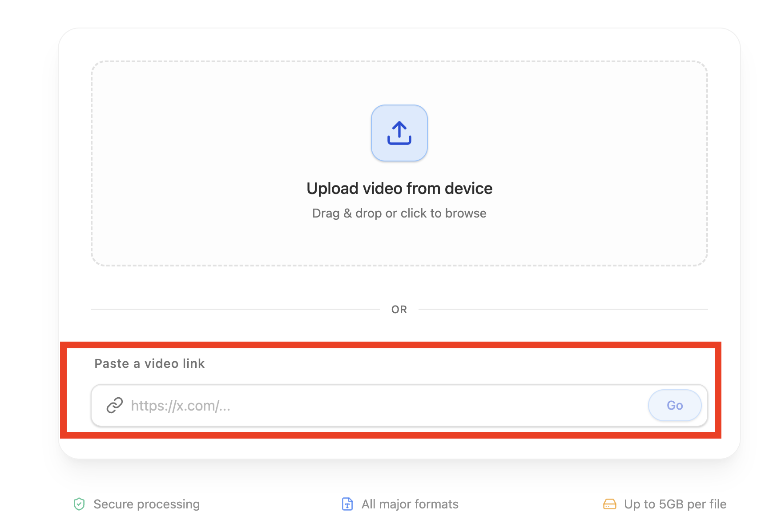Click the "Upload video from device" heading
This screenshot has width=773, height=532.
click(399, 189)
